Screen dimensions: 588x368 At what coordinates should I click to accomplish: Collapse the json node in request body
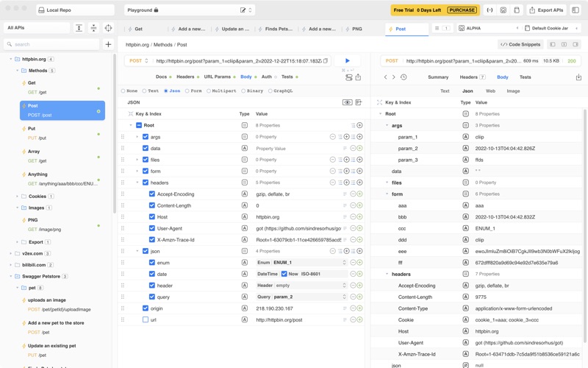click(x=137, y=251)
